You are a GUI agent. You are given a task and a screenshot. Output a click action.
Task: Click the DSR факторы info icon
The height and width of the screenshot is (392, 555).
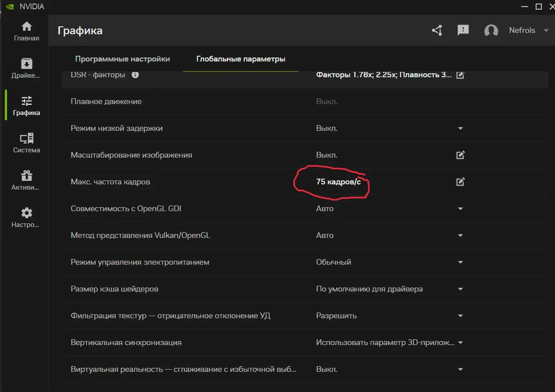pyautogui.click(x=135, y=75)
